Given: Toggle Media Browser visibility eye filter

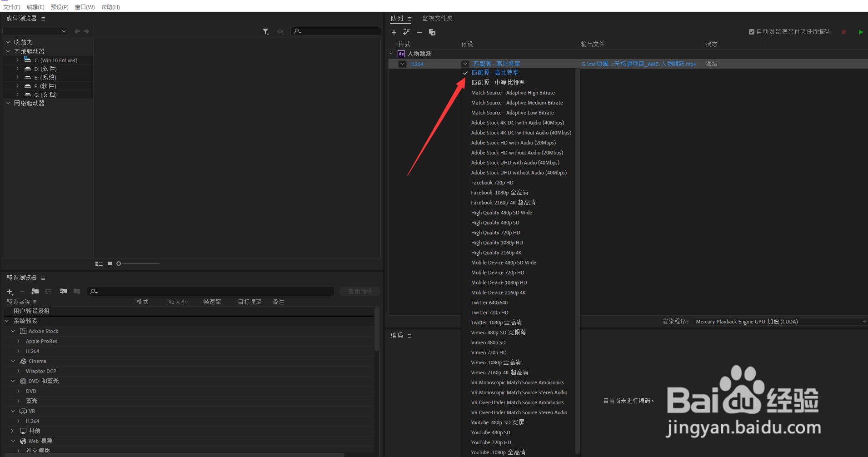Looking at the screenshot, I should coord(280,32).
